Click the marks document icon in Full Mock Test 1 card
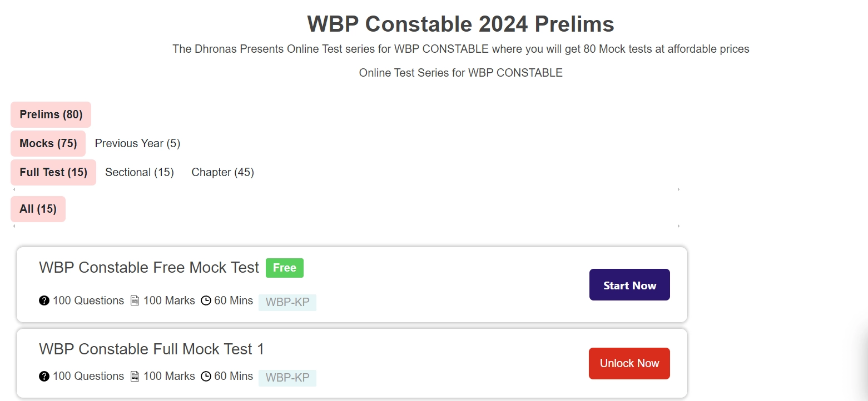 (135, 376)
